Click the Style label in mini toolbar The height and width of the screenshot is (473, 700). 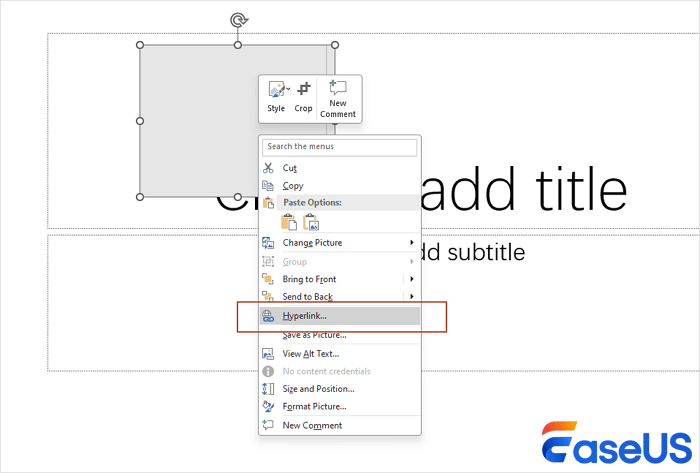coord(276,108)
